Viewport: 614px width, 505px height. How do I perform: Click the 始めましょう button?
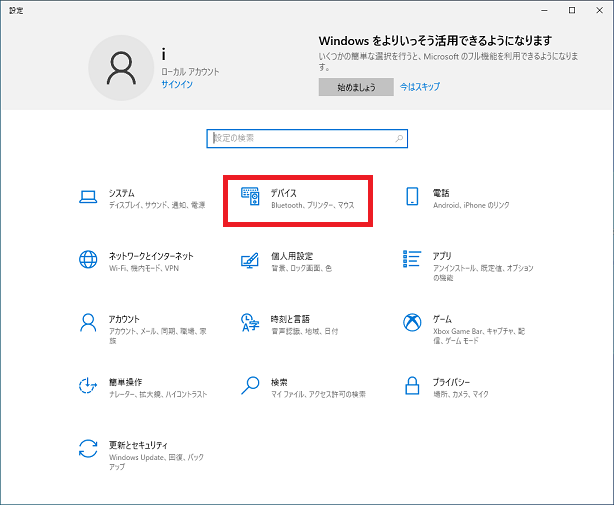(x=356, y=87)
